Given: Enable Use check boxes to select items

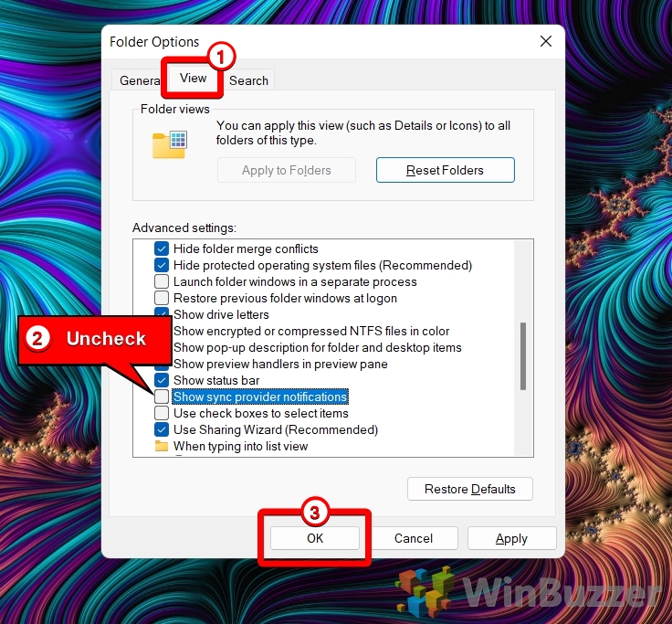Looking at the screenshot, I should [162, 413].
